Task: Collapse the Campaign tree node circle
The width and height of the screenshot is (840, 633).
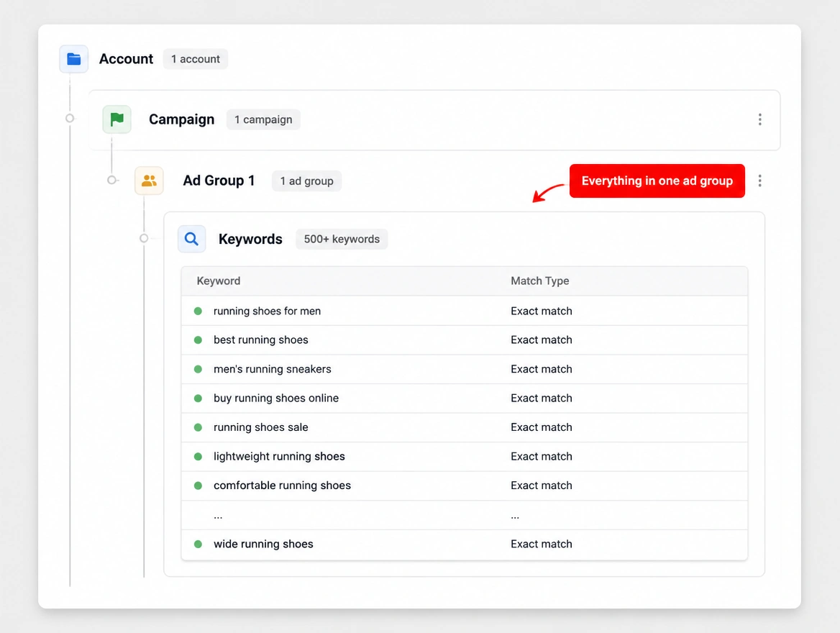Action: [x=70, y=119]
